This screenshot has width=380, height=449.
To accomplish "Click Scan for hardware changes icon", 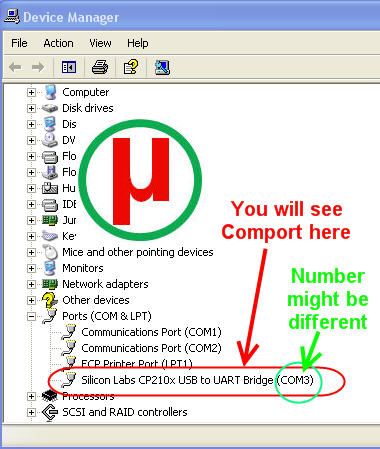I will [162, 67].
